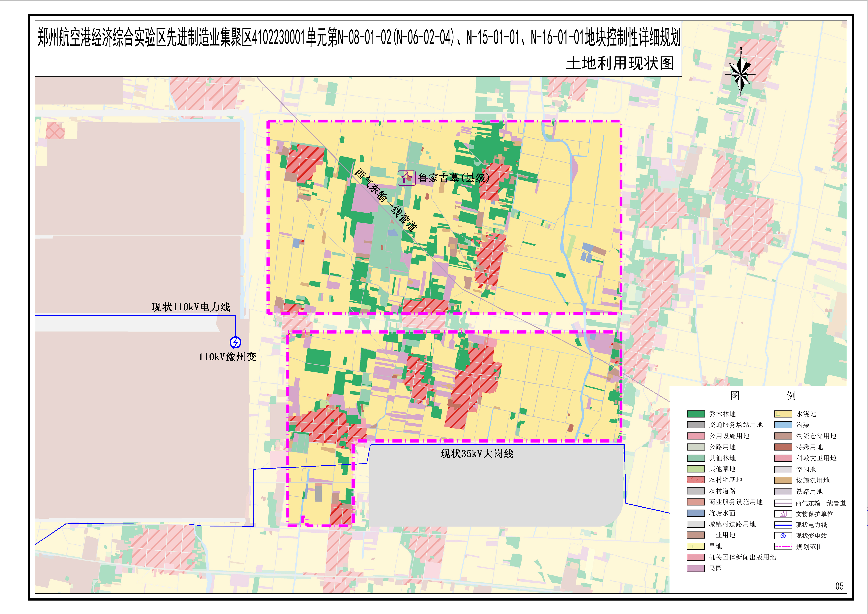Click the 规划范围 magenta dashed legend symbol
The width and height of the screenshot is (868, 614).
[x=783, y=547]
